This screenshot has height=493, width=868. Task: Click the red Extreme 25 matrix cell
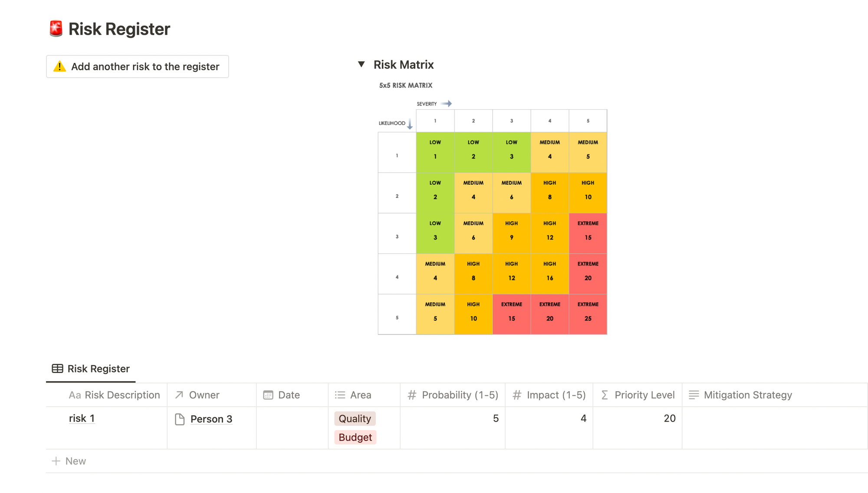(588, 314)
